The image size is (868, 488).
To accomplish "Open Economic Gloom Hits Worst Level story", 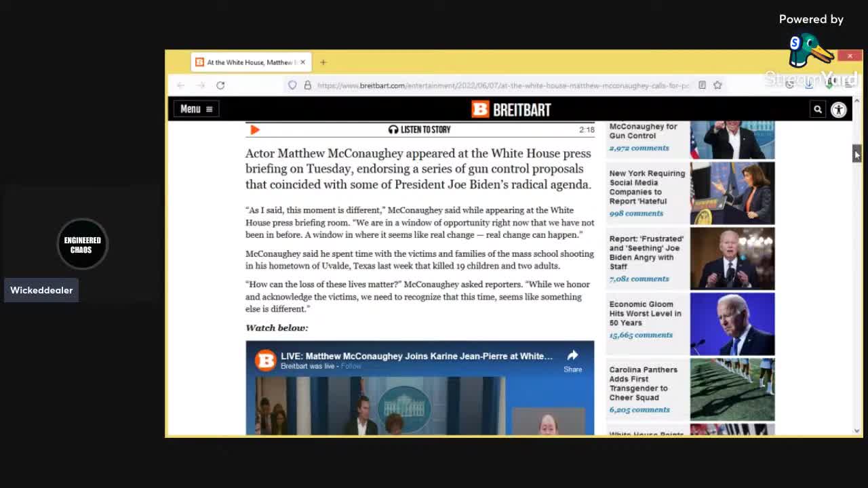I will click(x=645, y=314).
